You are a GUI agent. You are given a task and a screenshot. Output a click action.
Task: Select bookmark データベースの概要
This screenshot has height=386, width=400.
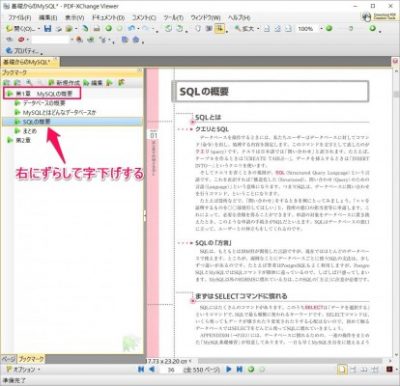coord(44,103)
